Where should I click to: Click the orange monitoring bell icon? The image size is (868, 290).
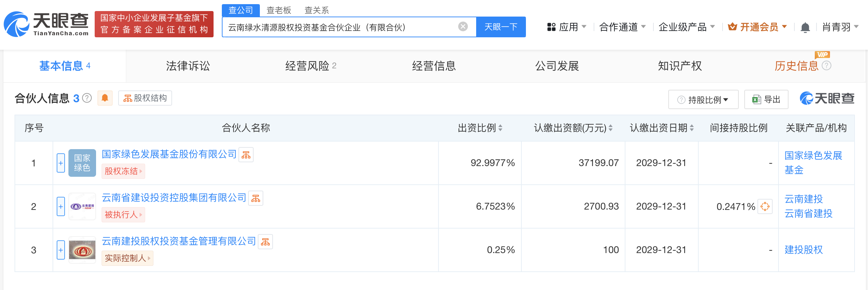pyautogui.click(x=105, y=98)
